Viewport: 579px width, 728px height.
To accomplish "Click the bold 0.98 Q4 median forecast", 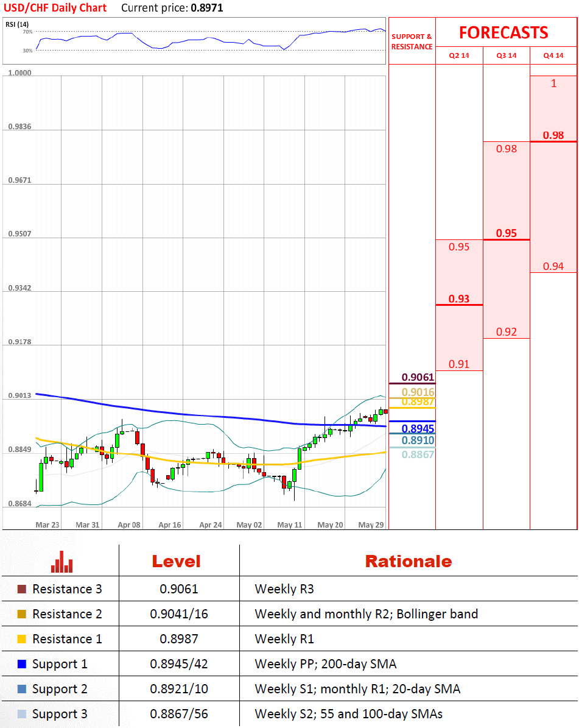I will click(553, 135).
